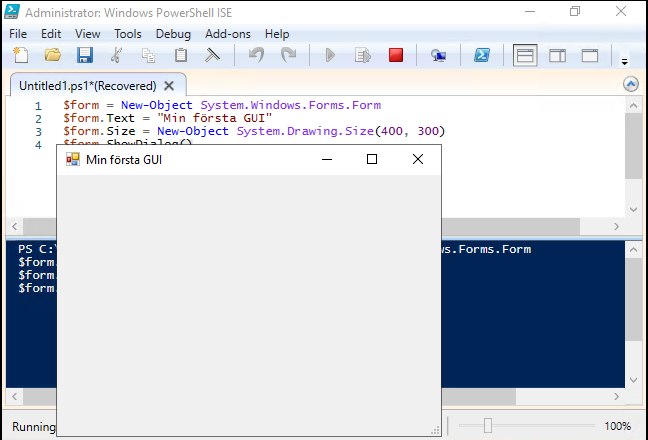Image resolution: width=648 pixels, height=440 pixels.
Task: Close the Untitled1.ps1 script tab
Action: [169, 86]
